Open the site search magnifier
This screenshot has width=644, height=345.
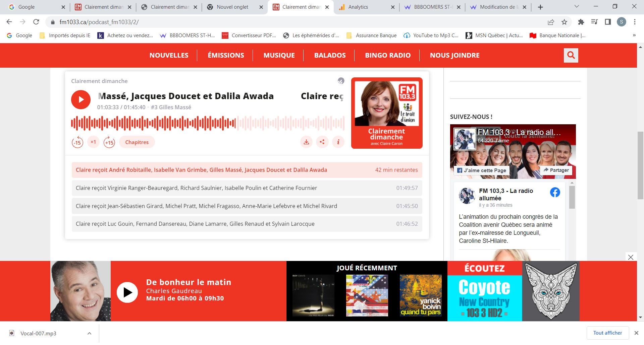pos(571,55)
